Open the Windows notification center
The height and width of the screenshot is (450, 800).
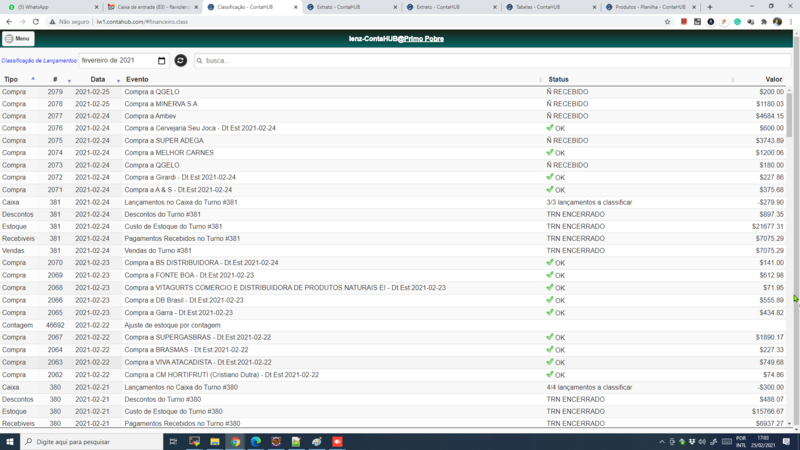point(786,442)
